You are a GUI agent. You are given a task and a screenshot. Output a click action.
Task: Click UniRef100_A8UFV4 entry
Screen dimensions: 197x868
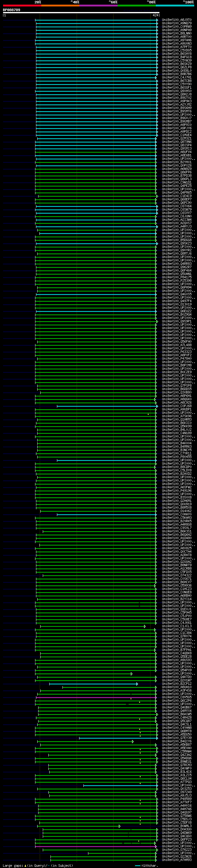177,152
